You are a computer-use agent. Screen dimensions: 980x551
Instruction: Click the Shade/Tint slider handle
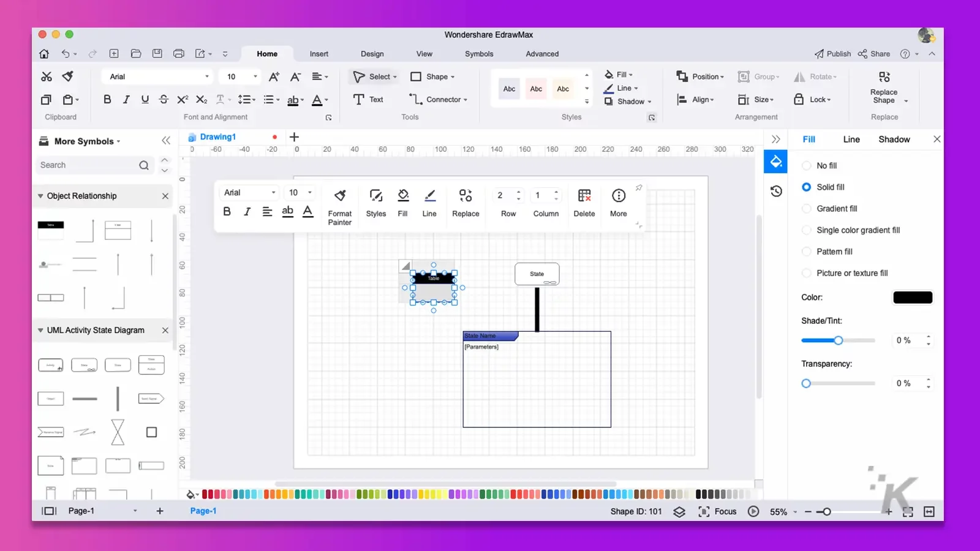[838, 340]
